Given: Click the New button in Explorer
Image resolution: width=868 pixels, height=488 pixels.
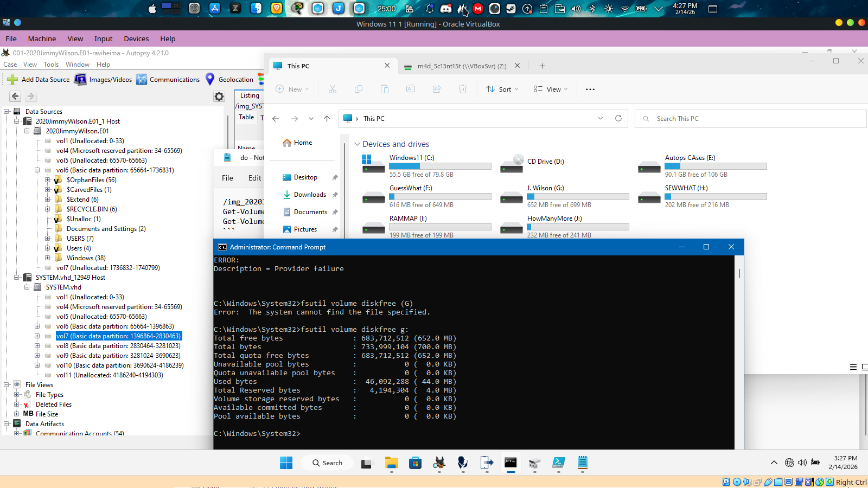Looking at the screenshot, I should click(x=292, y=89).
